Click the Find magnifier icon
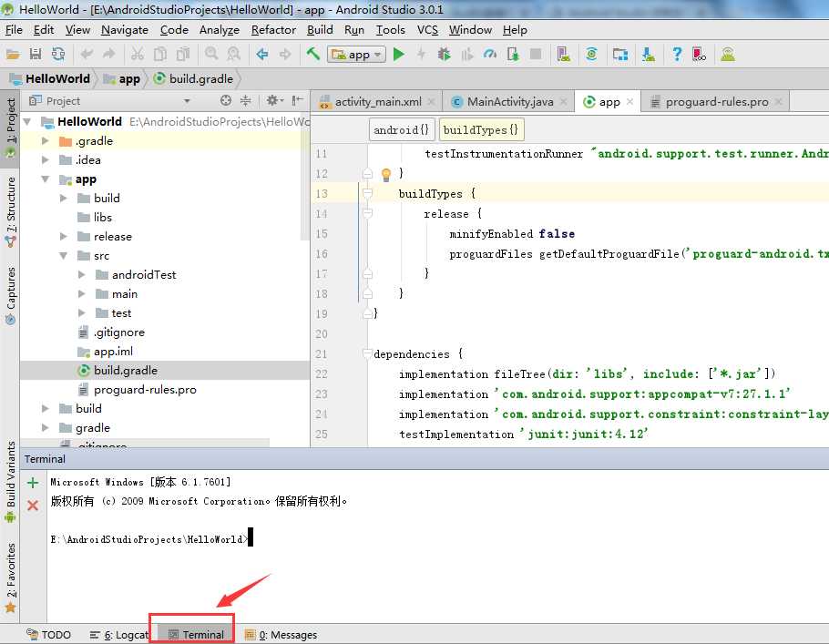The height and width of the screenshot is (644, 829). pos(211,54)
